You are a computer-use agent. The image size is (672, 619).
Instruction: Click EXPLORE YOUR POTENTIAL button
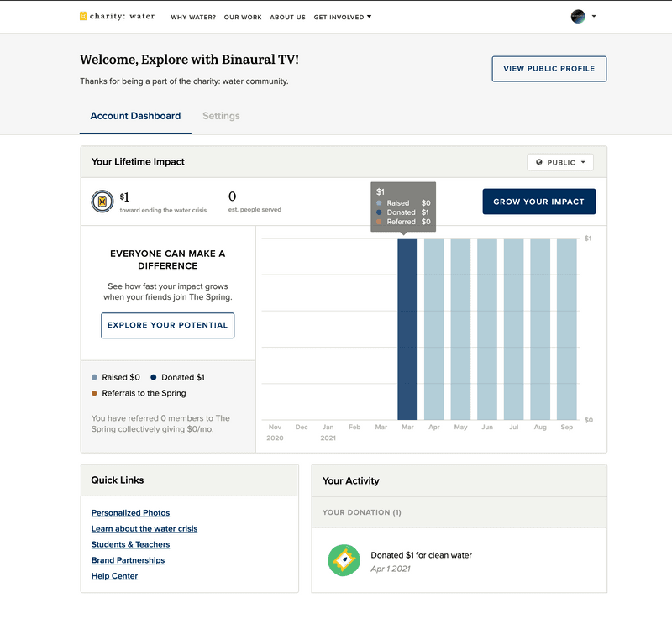[167, 325]
